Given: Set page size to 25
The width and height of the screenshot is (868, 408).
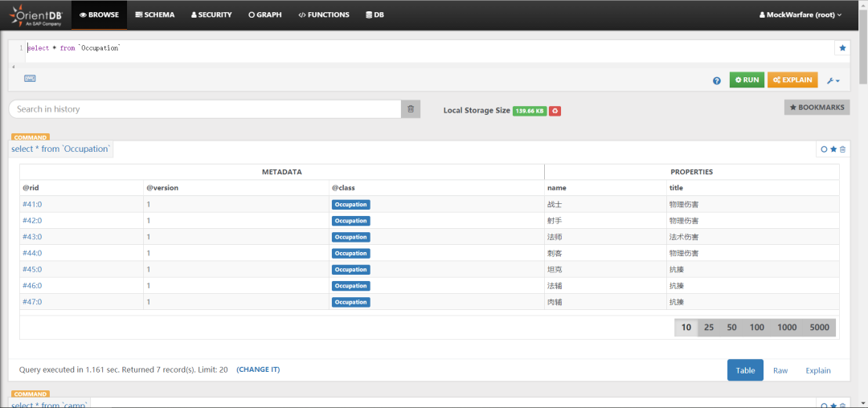Looking at the screenshot, I should [x=709, y=328].
